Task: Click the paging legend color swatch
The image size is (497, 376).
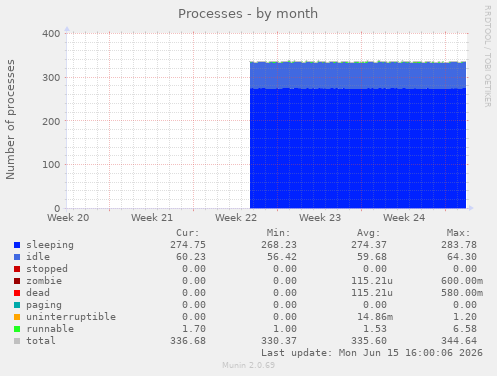Action: pos(17,305)
